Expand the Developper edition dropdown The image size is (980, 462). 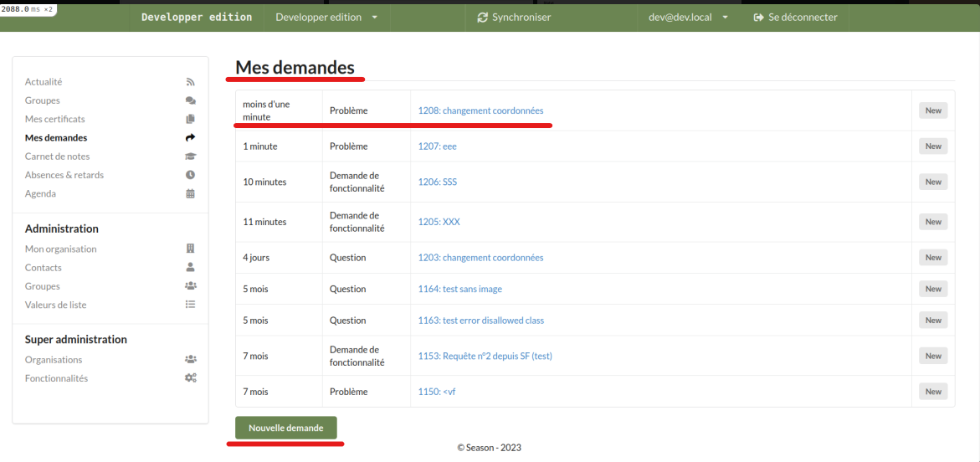pyautogui.click(x=326, y=18)
